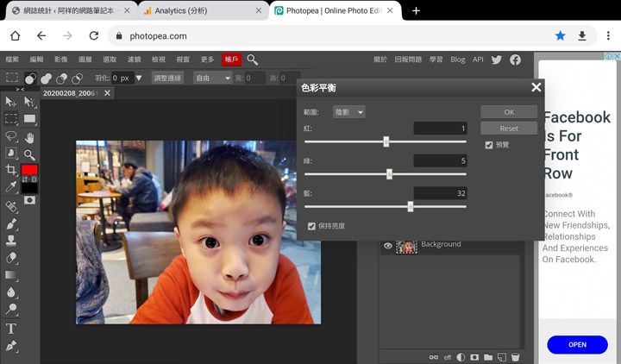The height and width of the screenshot is (364, 621).
Task: Toggle the 保持亮度 checkbox
Action: click(312, 226)
